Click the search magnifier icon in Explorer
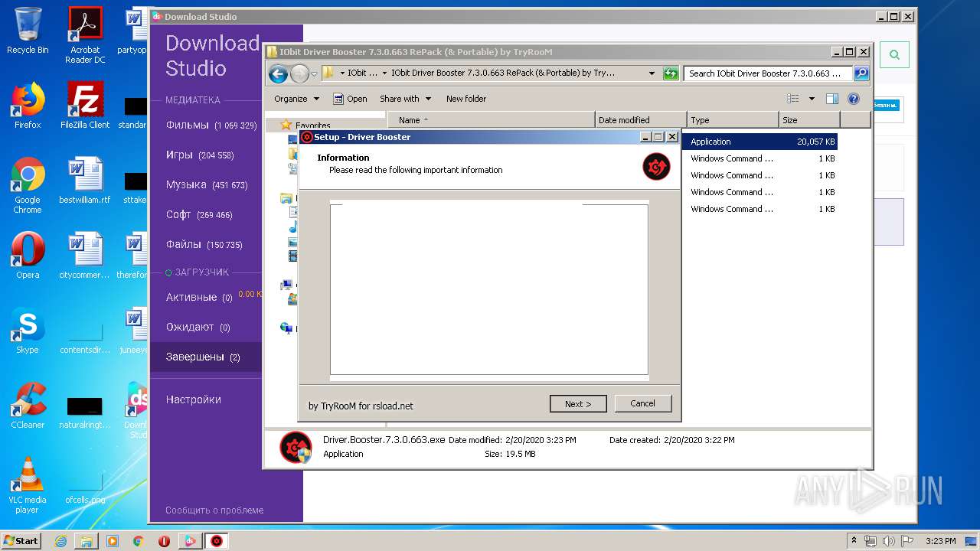Screen dimensions: 980x551 click(x=861, y=73)
